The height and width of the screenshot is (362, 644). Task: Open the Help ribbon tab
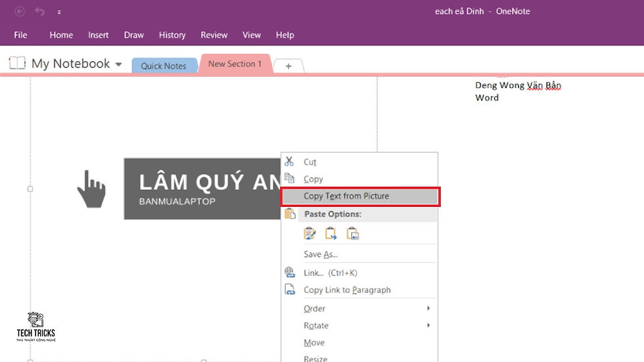coord(285,35)
